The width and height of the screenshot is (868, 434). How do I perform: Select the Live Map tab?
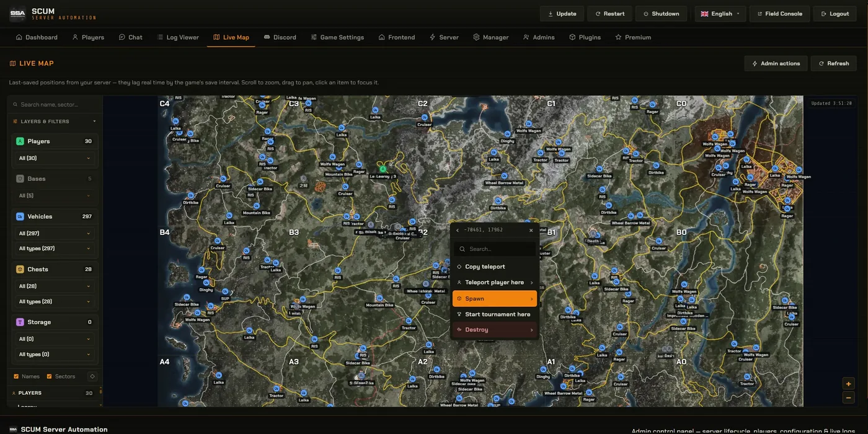click(231, 37)
